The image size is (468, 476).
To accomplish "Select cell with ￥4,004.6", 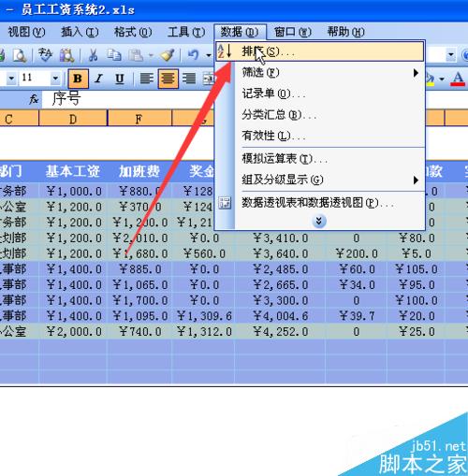I will point(280,316).
